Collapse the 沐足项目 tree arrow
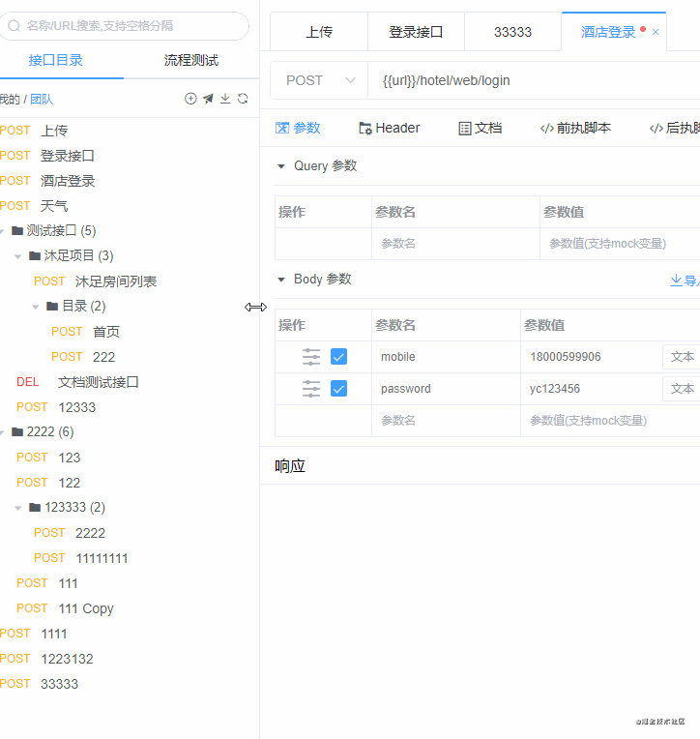Image resolution: width=700 pixels, height=739 pixels. tap(18, 256)
